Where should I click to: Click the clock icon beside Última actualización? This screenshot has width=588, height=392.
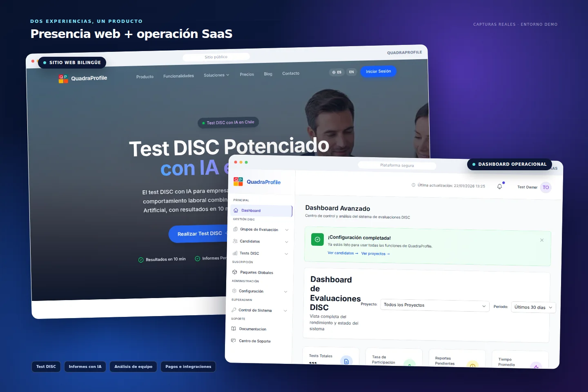tap(413, 185)
